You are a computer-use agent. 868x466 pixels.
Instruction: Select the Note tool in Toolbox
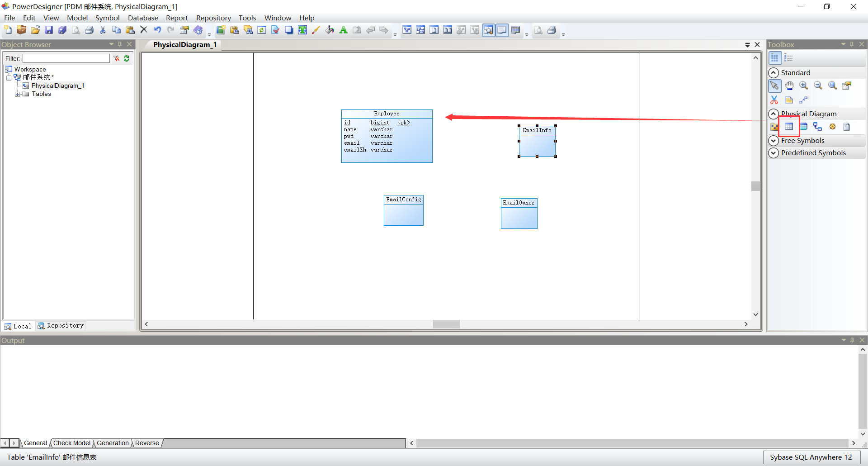[789, 100]
